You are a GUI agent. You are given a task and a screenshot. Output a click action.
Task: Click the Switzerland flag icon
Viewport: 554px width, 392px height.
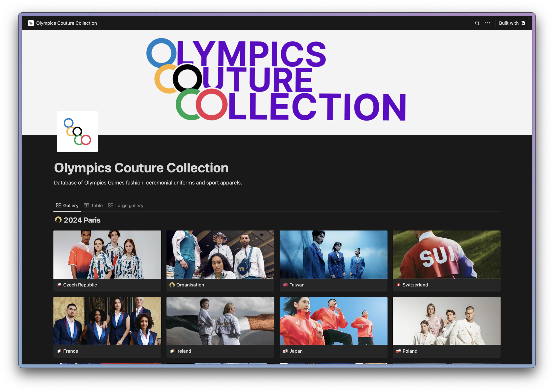[x=398, y=285]
